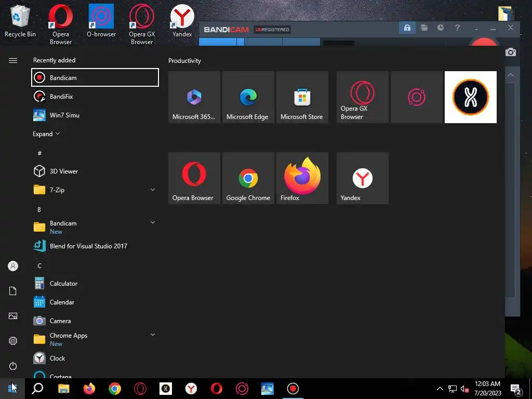Open Win7 Simu from the taskbar

pos(268,389)
